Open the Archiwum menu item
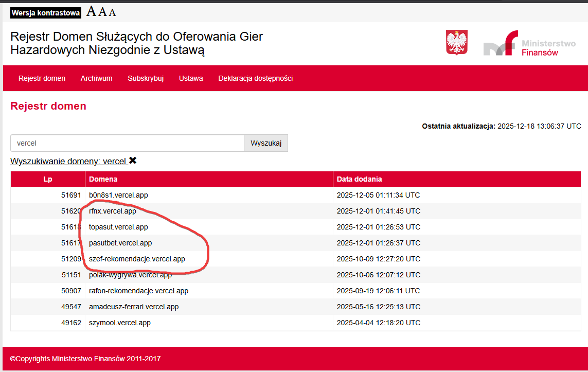The width and height of the screenshot is (588, 372). point(96,78)
